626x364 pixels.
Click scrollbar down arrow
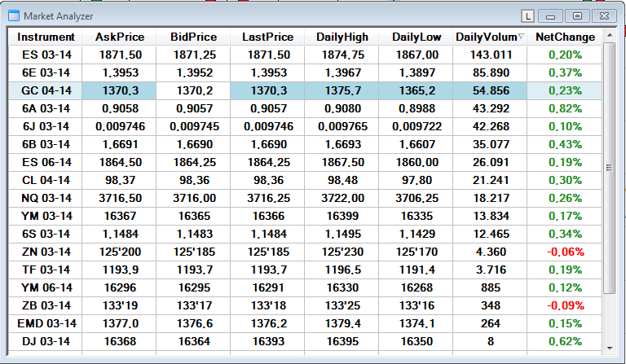tap(610, 348)
